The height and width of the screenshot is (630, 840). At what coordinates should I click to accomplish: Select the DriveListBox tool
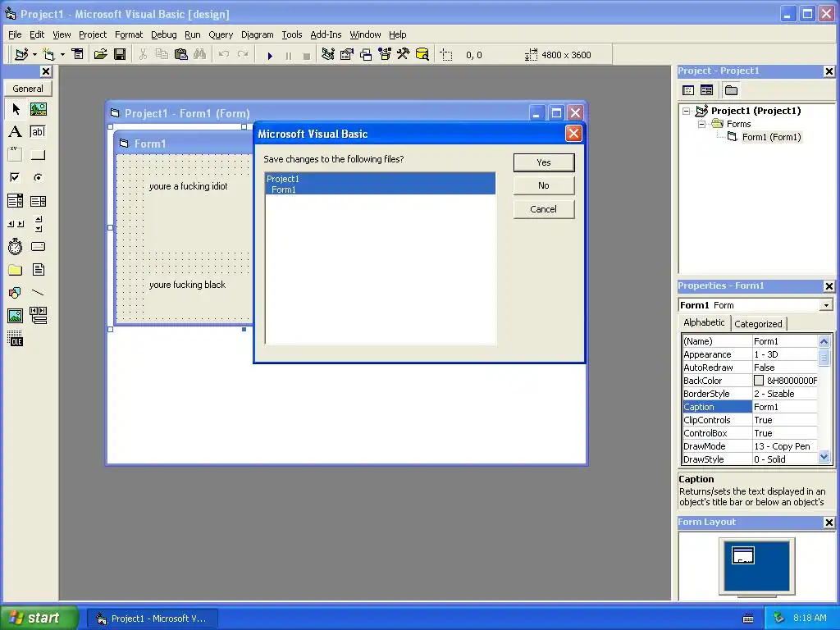[x=38, y=246]
